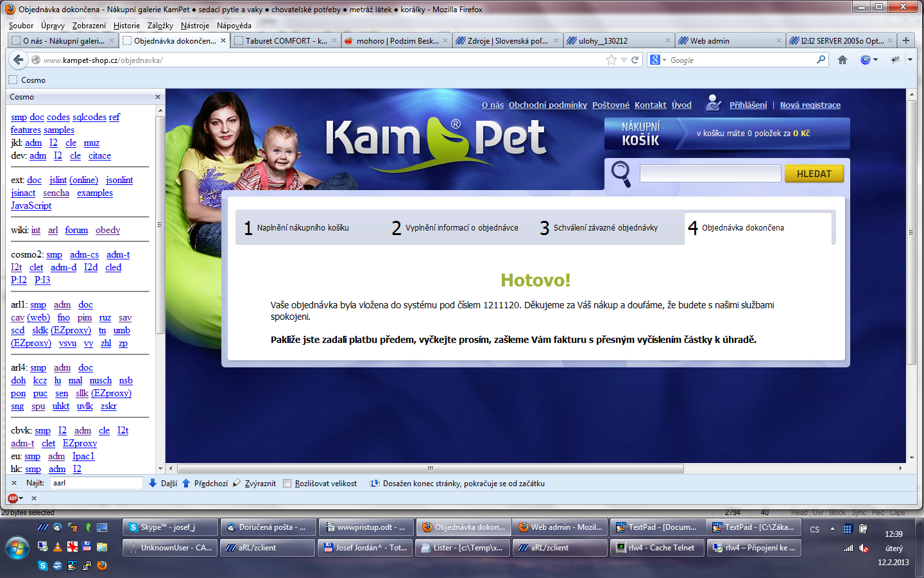Image resolution: width=924 pixels, height=578 pixels.
Task: Open the Záložky menu
Action: point(160,26)
